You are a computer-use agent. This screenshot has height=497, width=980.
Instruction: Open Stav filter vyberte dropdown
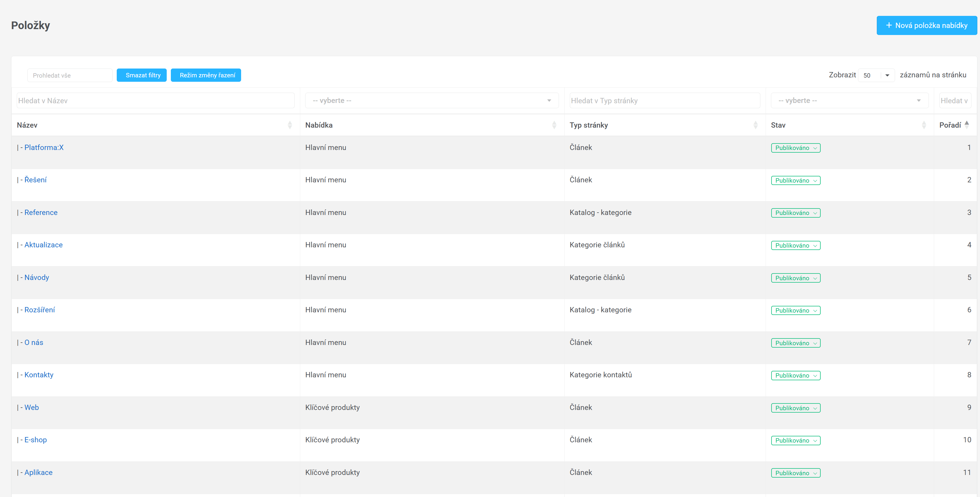(x=849, y=101)
